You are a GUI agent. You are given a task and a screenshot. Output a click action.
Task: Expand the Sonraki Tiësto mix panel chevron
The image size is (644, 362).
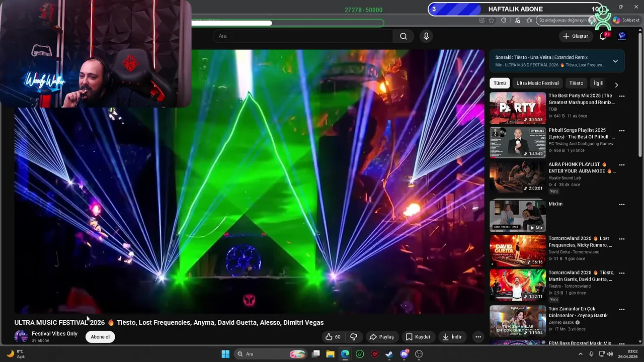615,61
